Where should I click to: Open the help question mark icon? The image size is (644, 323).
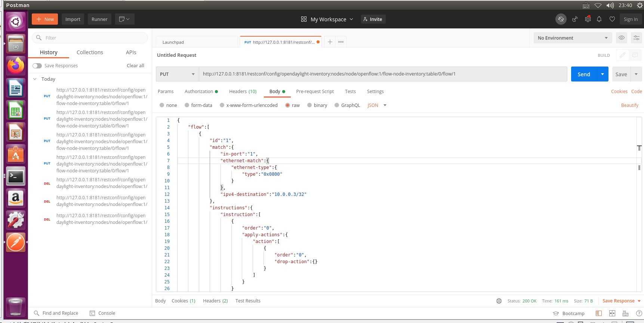(x=639, y=313)
